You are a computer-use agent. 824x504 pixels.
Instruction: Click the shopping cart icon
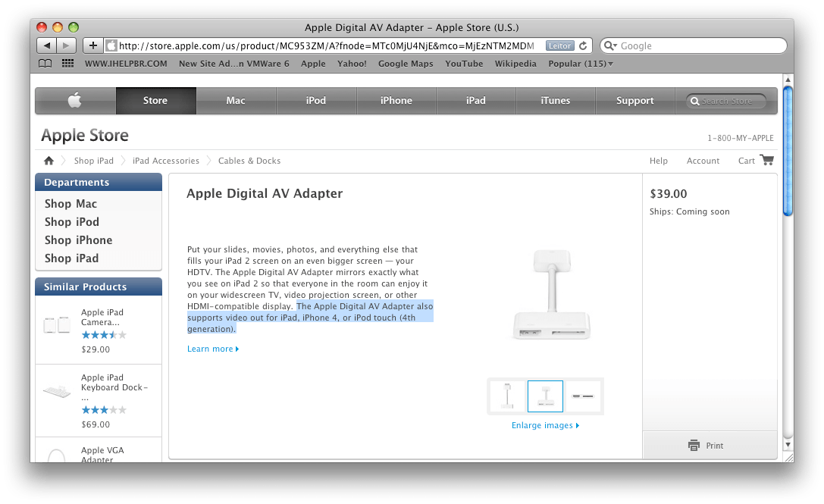[x=767, y=160]
